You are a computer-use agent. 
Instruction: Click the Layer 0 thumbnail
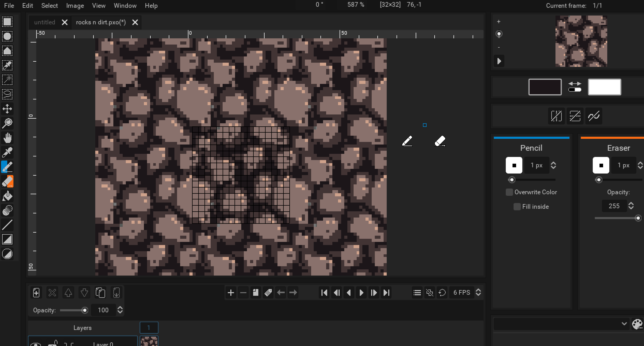(149, 342)
